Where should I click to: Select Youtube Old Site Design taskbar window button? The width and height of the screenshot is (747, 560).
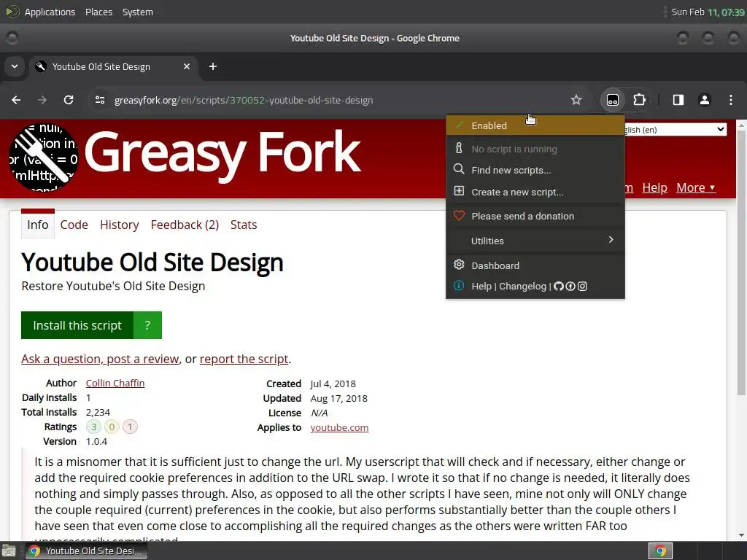pos(86,551)
